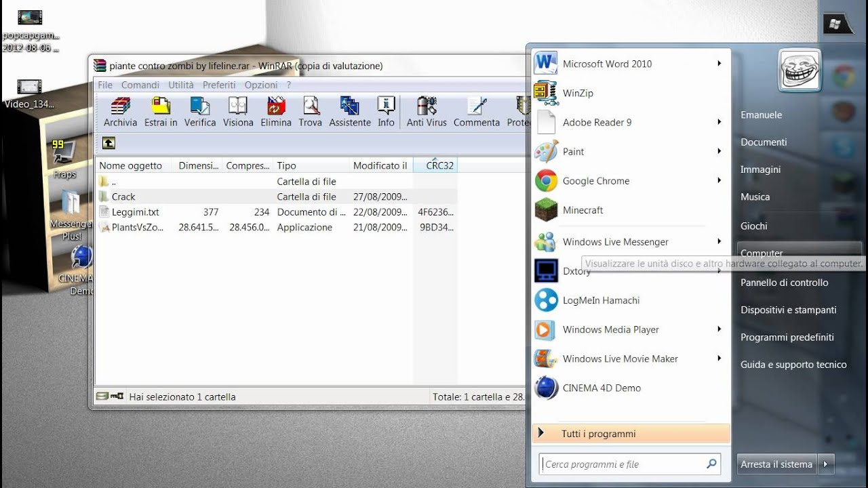The width and height of the screenshot is (868, 488).
Task: Open Windows Live Messenger
Action: pyautogui.click(x=627, y=242)
